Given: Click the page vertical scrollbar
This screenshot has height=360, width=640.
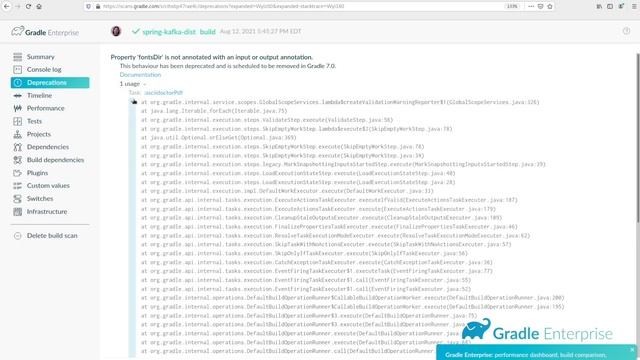Looking at the screenshot, I should tap(638, 138).
